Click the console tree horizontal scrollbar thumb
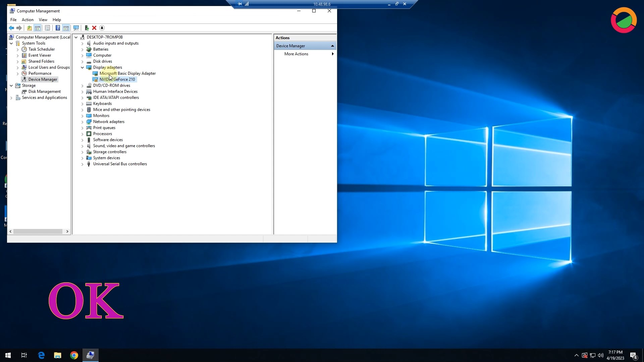This screenshot has height=362, width=644. [38, 231]
